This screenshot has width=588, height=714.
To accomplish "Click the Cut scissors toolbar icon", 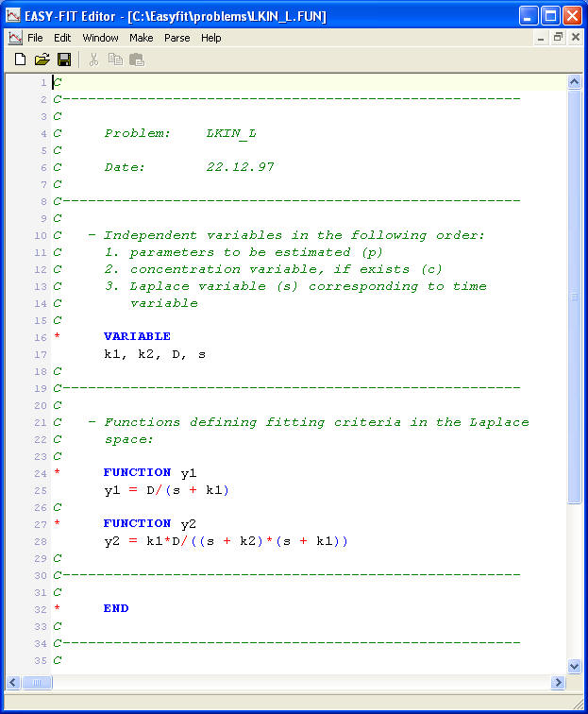I will point(93,59).
